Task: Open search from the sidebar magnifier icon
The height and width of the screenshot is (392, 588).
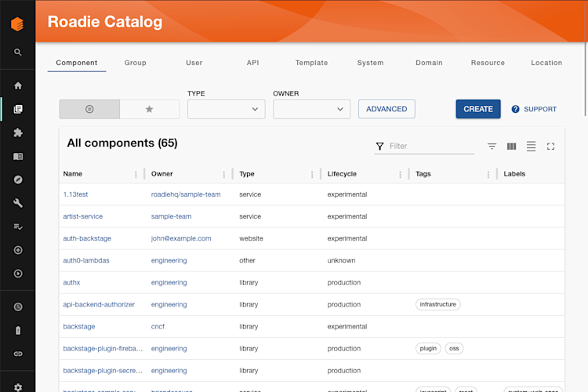Action: [x=17, y=53]
